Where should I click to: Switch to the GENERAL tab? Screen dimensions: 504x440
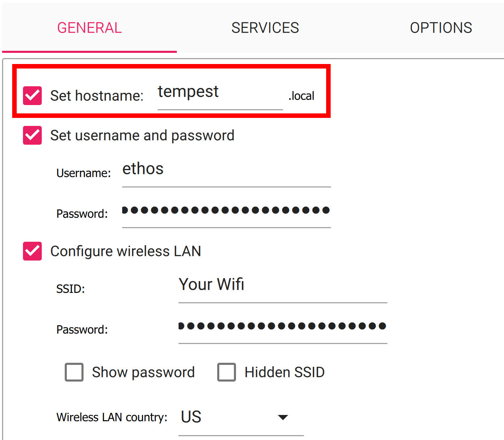tap(89, 28)
